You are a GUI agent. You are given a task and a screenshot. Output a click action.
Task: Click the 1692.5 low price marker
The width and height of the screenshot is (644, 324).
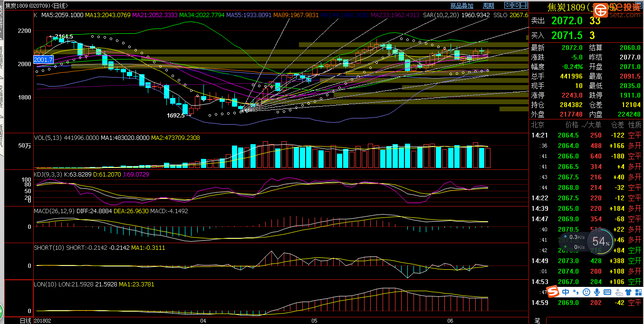tap(175, 115)
